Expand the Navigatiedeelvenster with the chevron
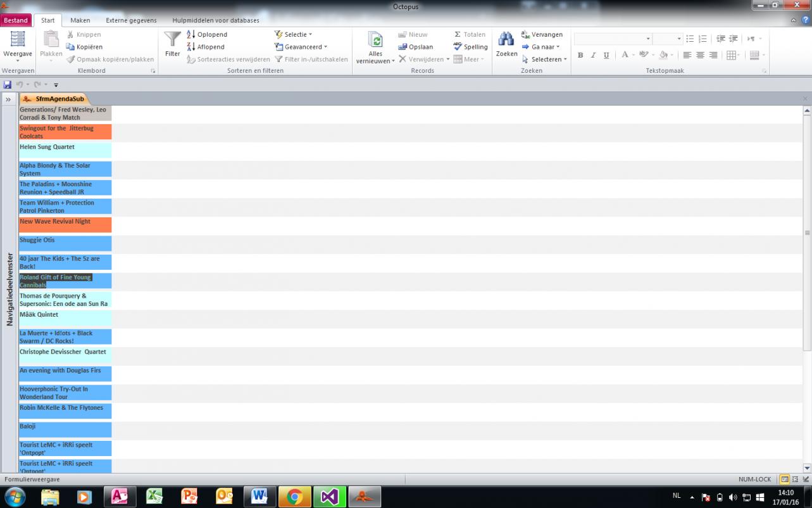Screen dimensions: 812x508 tap(8, 99)
